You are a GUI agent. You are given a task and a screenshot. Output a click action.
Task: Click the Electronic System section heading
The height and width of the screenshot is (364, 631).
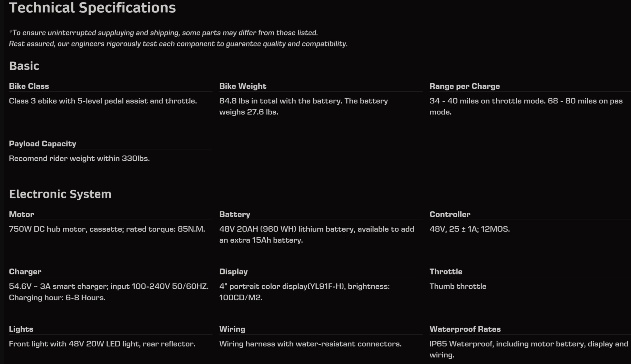coord(60,194)
